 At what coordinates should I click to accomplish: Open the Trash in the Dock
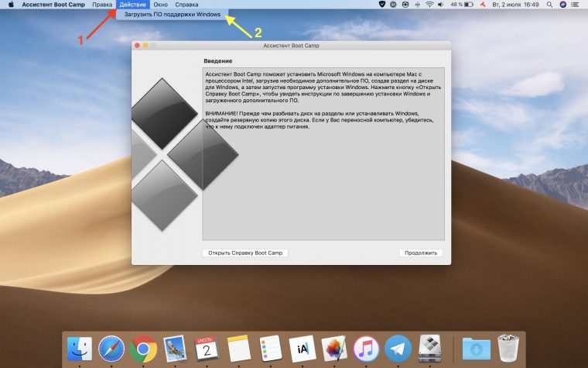[x=508, y=349]
